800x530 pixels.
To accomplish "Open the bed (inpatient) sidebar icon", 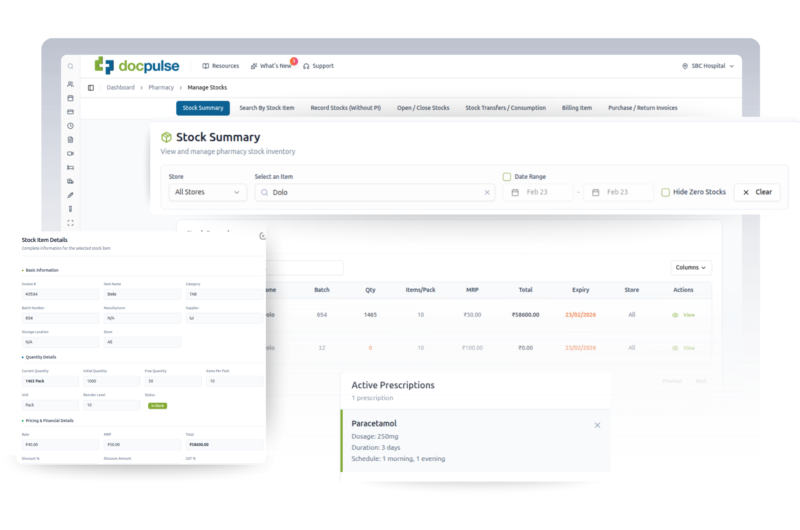I will (x=70, y=167).
